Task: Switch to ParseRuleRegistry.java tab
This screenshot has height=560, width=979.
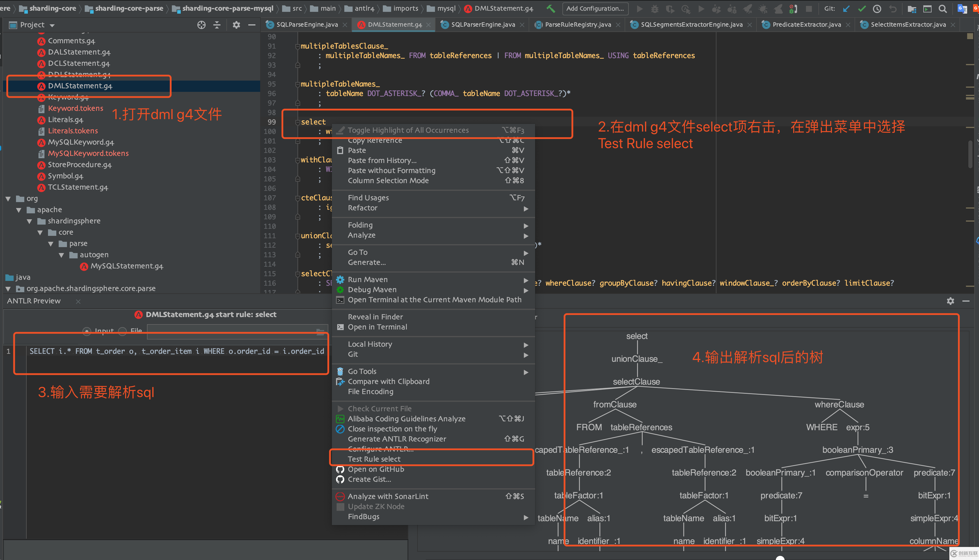Action: pyautogui.click(x=577, y=25)
